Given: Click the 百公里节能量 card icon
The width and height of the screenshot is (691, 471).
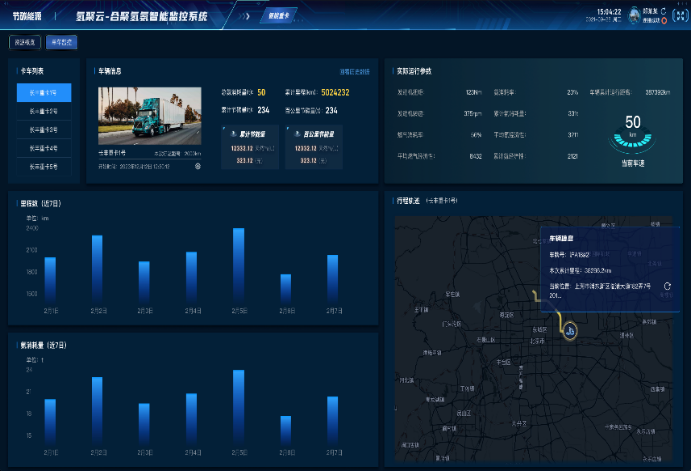Looking at the screenshot, I should click(296, 133).
